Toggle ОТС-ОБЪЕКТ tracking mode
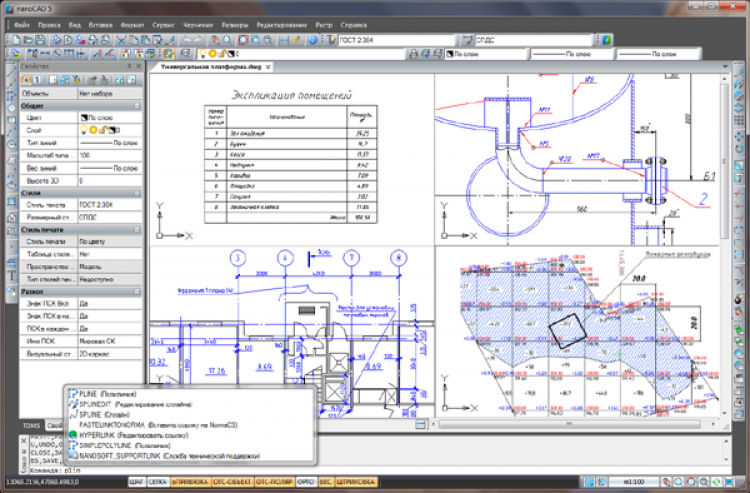This screenshot has height=493, width=750. coord(232,482)
